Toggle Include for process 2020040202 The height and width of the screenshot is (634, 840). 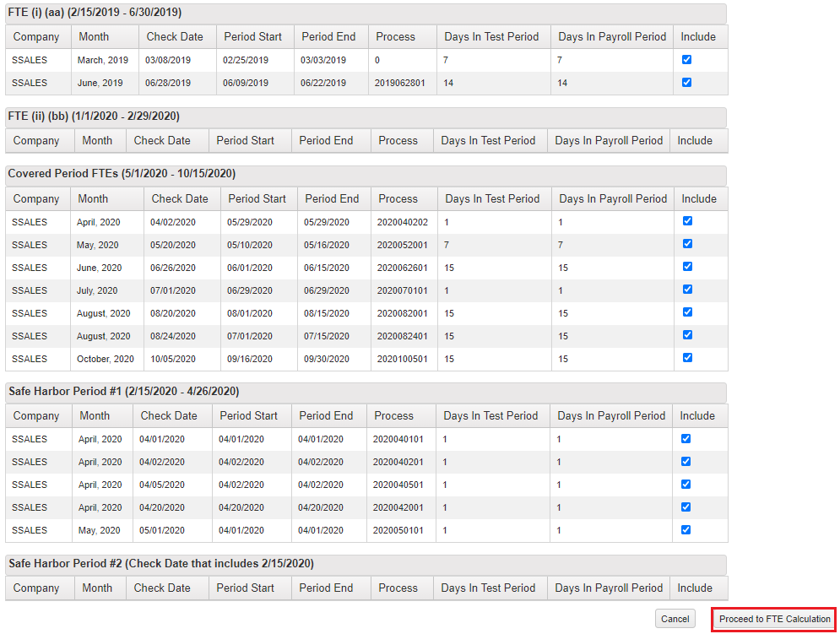[687, 221]
